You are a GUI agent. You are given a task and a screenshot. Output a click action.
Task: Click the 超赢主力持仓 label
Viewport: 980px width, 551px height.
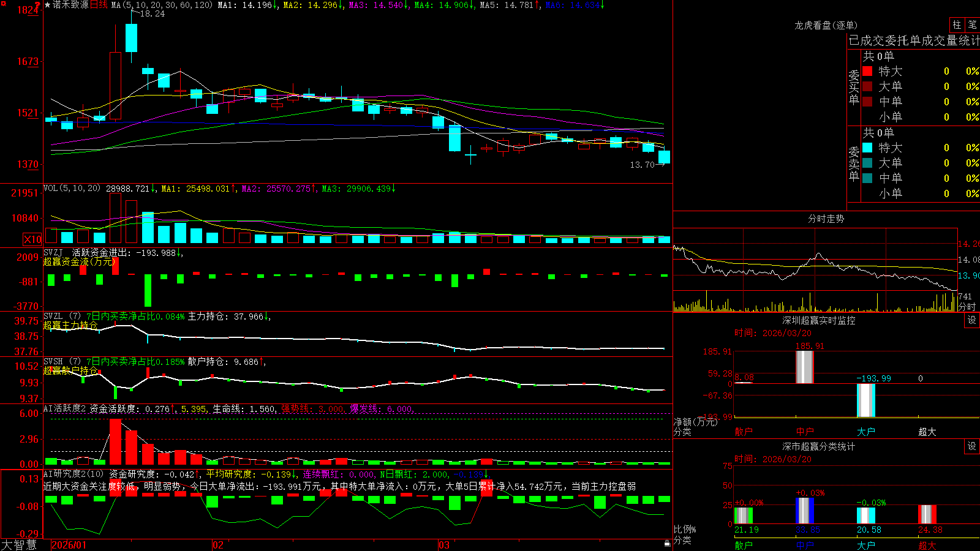click(70, 325)
